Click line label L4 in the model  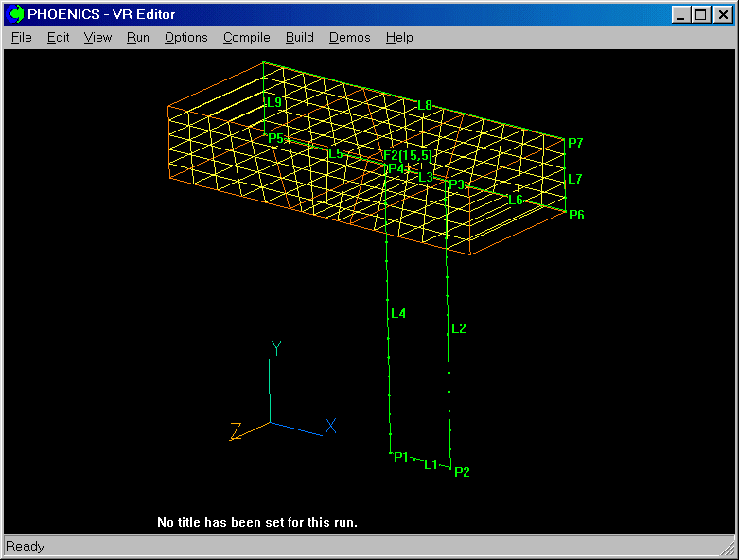coord(398,313)
